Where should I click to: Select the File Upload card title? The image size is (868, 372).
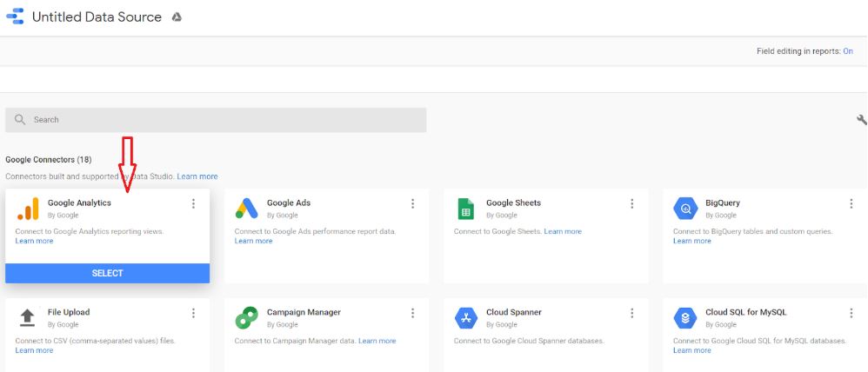click(x=69, y=312)
